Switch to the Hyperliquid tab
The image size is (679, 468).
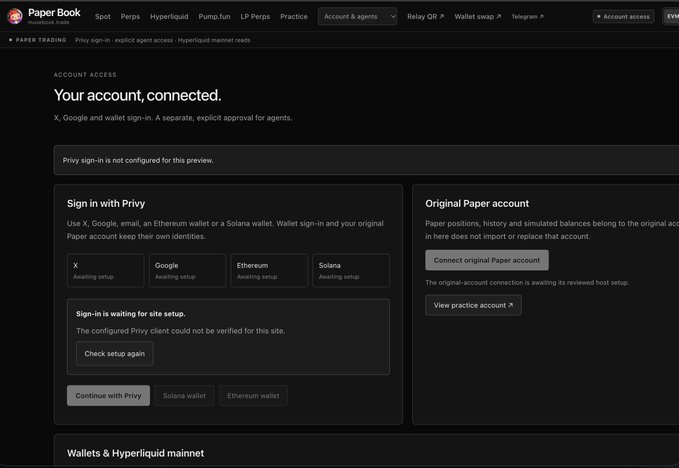click(169, 16)
